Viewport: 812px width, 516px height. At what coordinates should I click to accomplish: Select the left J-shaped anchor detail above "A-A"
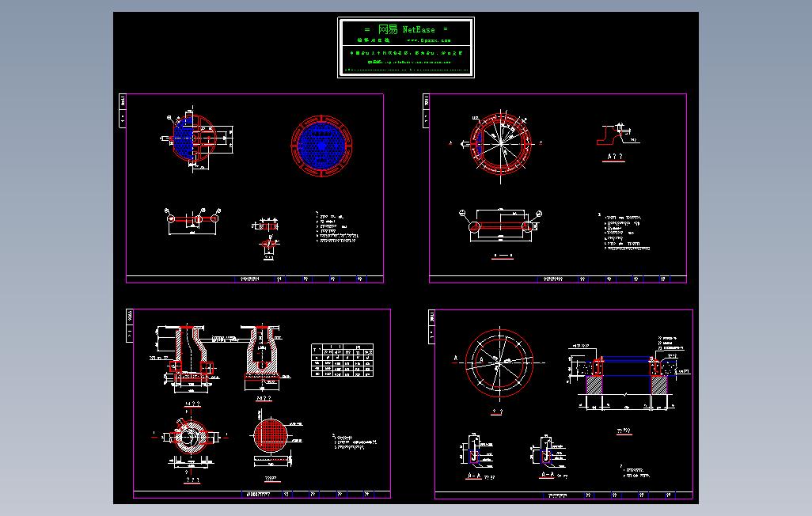click(x=476, y=450)
